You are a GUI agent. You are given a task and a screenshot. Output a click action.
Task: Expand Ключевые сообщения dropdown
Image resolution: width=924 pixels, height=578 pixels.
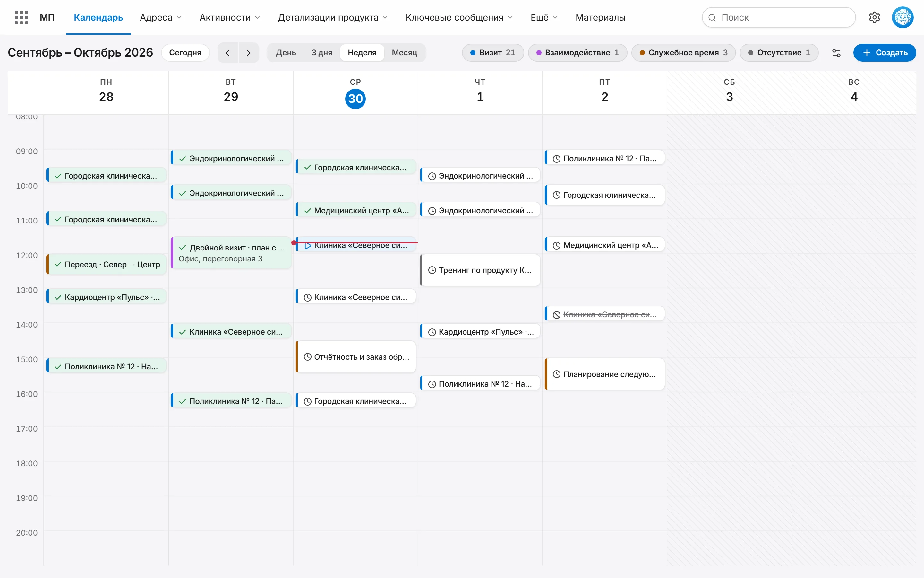(x=459, y=18)
